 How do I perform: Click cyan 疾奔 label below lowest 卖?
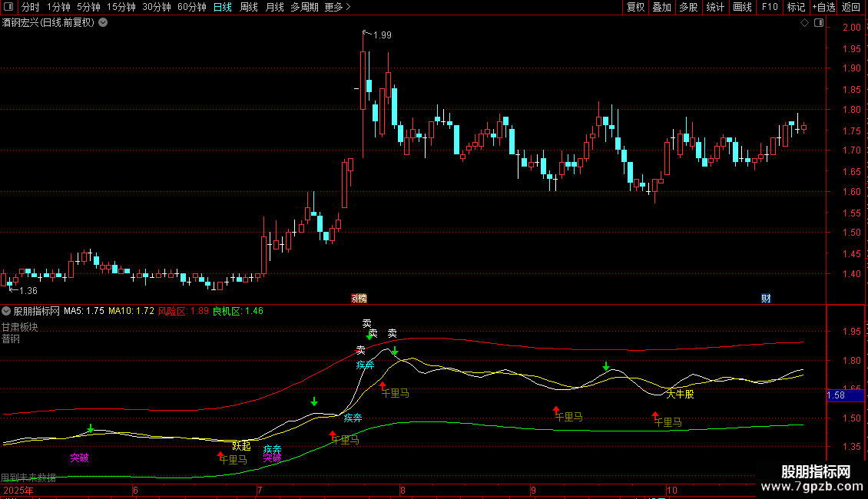[x=365, y=365]
